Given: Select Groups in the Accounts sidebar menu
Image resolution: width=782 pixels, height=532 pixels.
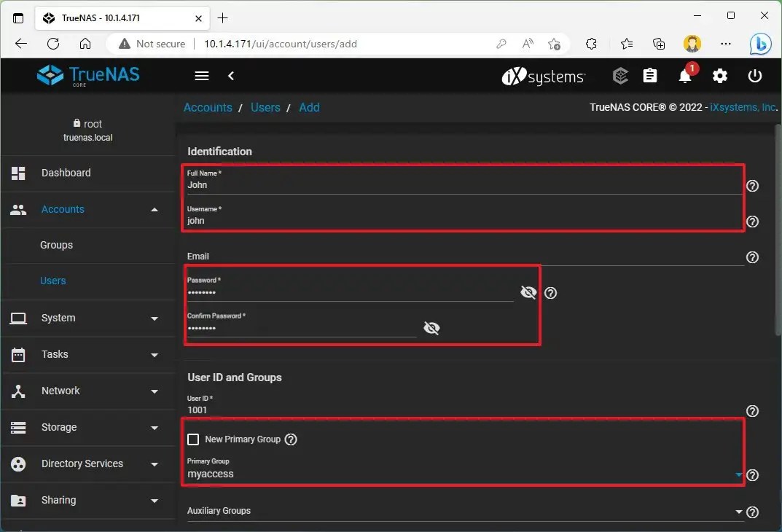Looking at the screenshot, I should 56,245.
